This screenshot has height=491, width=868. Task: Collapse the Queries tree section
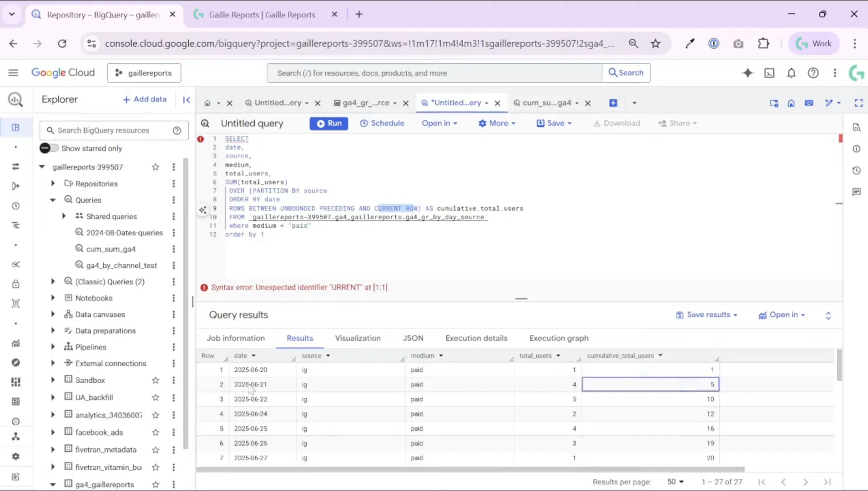(53, 200)
